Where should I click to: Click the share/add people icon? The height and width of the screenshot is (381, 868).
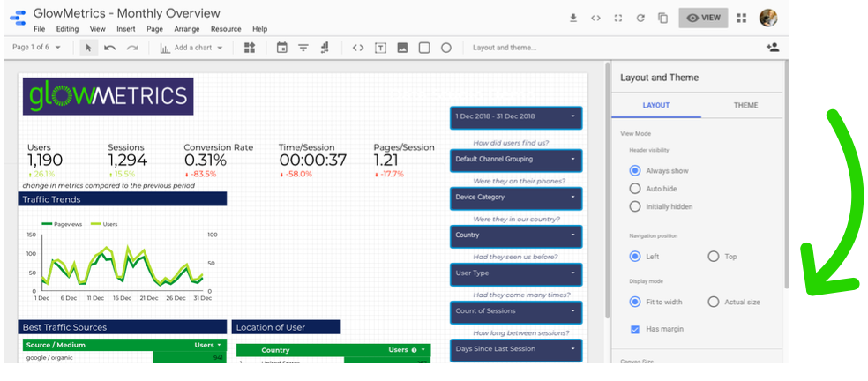point(773,48)
